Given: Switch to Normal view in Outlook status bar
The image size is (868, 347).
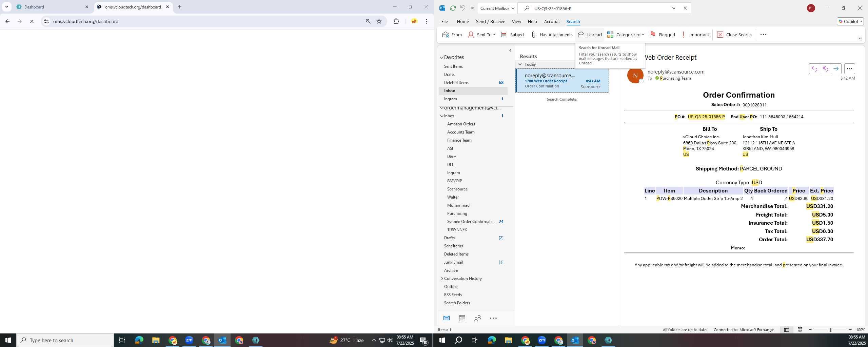Looking at the screenshot, I should pyautogui.click(x=786, y=330).
